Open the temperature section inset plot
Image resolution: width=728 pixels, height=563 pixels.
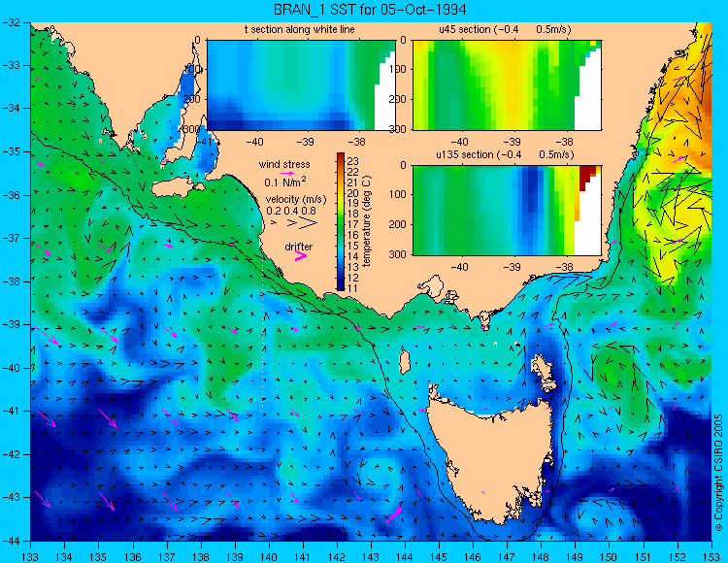click(x=301, y=85)
